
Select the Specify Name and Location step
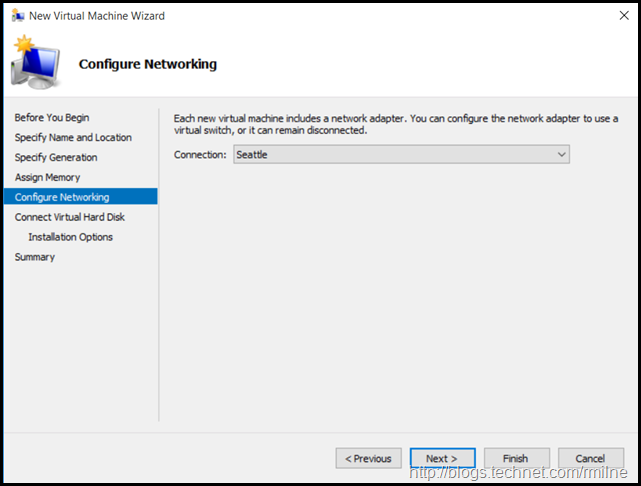click(x=73, y=138)
